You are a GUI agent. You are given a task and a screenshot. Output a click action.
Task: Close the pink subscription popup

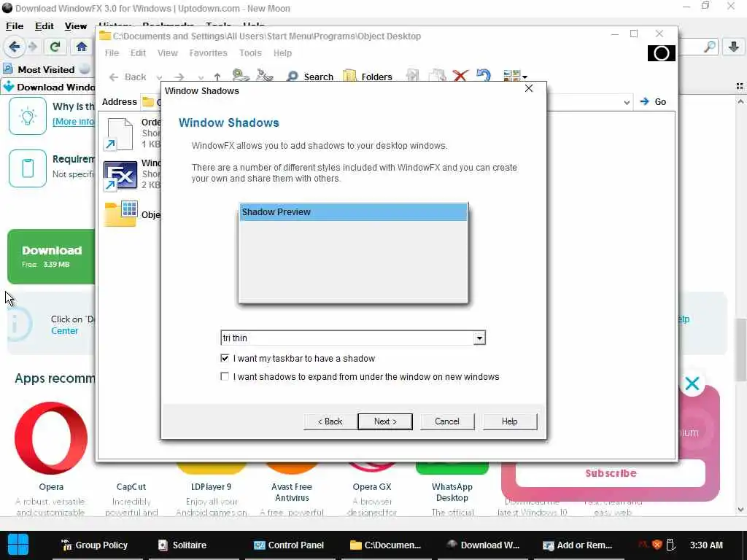692,384
